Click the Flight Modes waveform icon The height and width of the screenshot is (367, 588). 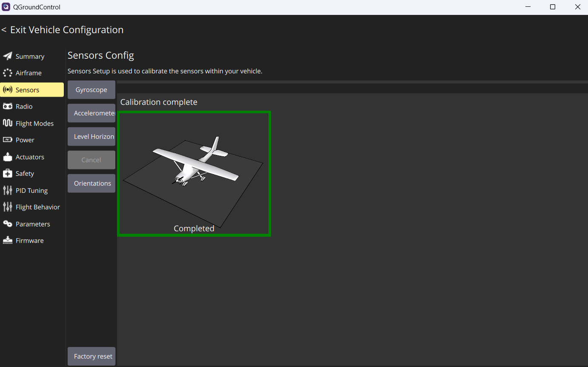[x=8, y=123]
